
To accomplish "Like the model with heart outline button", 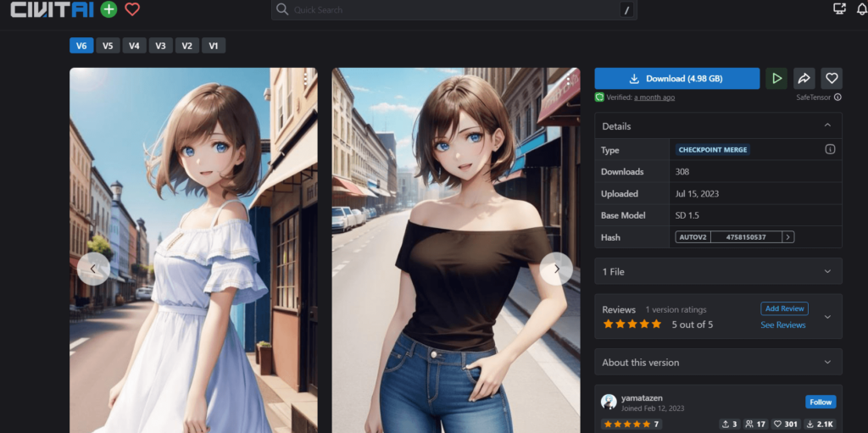I will pyautogui.click(x=832, y=78).
